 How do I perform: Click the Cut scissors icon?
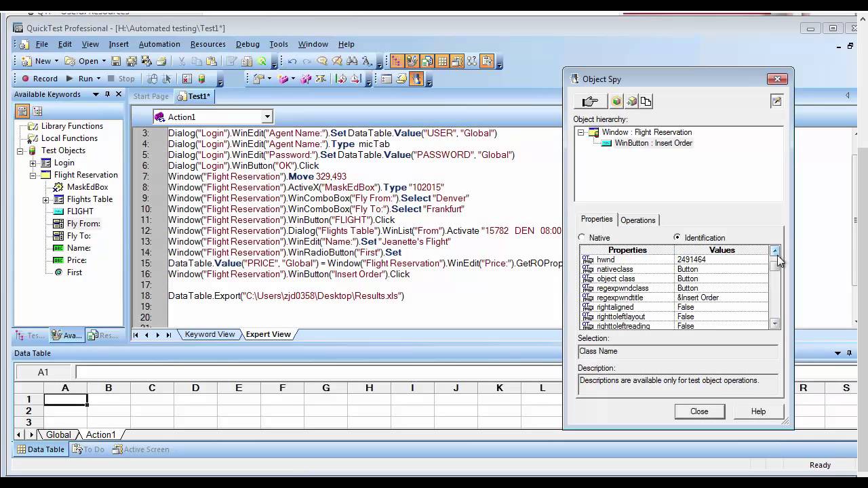pos(181,61)
